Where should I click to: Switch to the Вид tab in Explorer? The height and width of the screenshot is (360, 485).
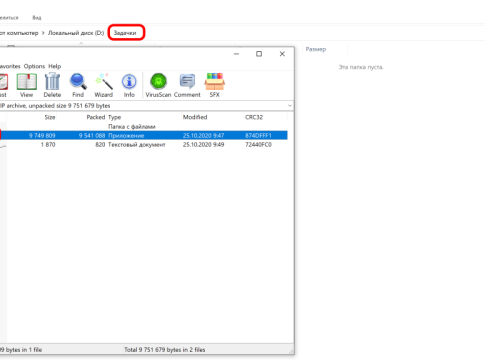[37, 17]
